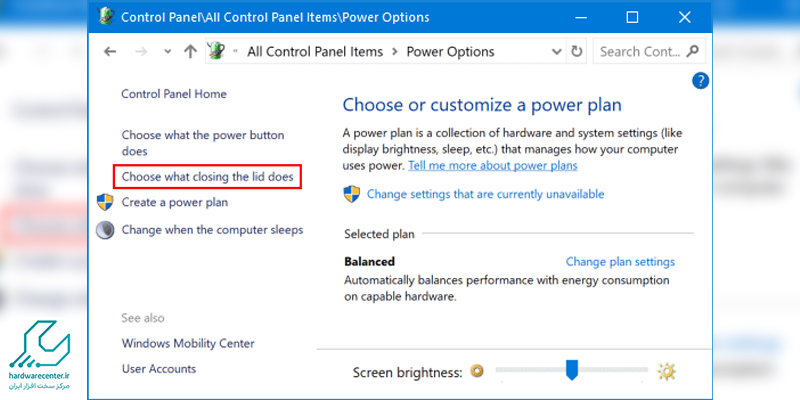The width and height of the screenshot is (800, 400).
Task: Open Tell me more about power plans
Action: click(493, 165)
